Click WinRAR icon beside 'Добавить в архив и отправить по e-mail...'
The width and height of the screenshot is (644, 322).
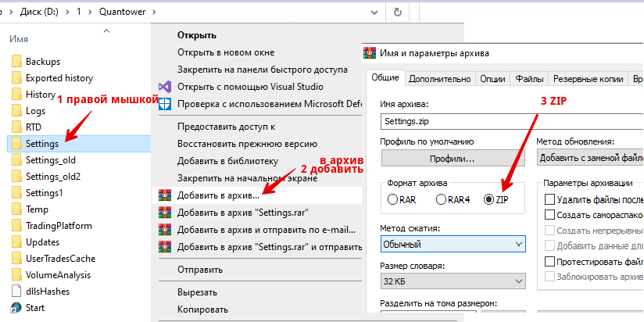[x=164, y=230]
